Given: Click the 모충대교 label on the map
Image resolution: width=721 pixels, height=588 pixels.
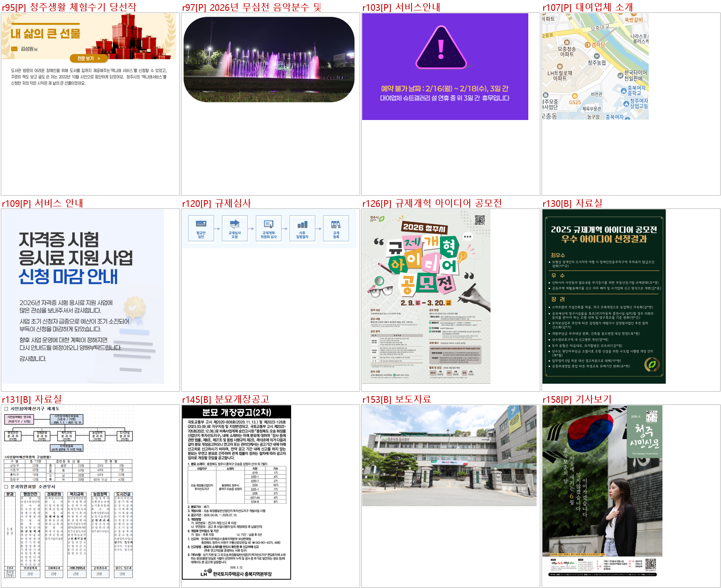Looking at the screenshot, I should tap(600, 27).
